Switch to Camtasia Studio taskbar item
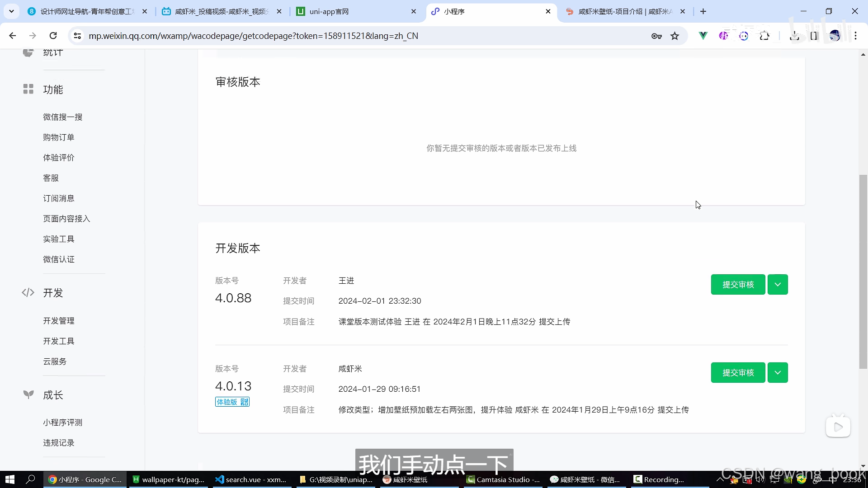 [503, 479]
